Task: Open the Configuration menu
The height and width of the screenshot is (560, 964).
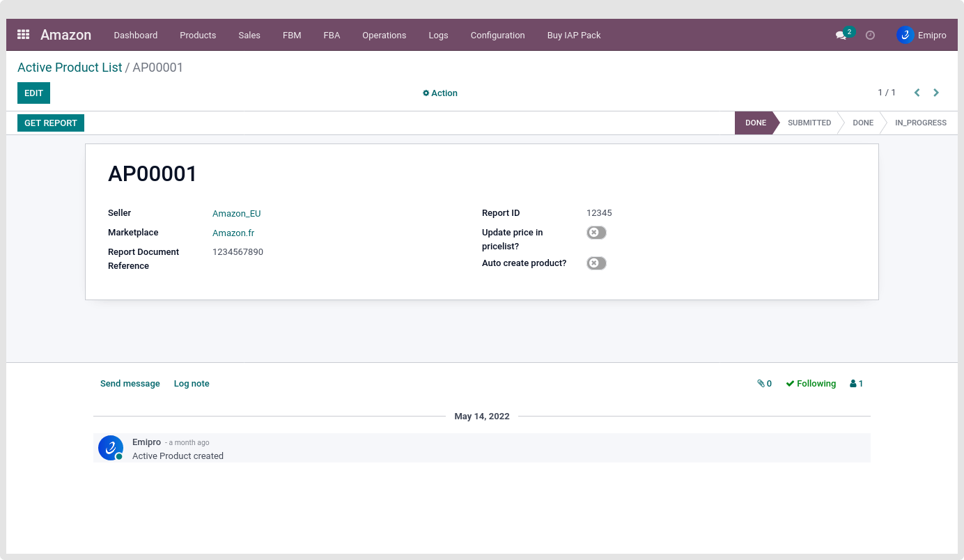Action: [497, 35]
